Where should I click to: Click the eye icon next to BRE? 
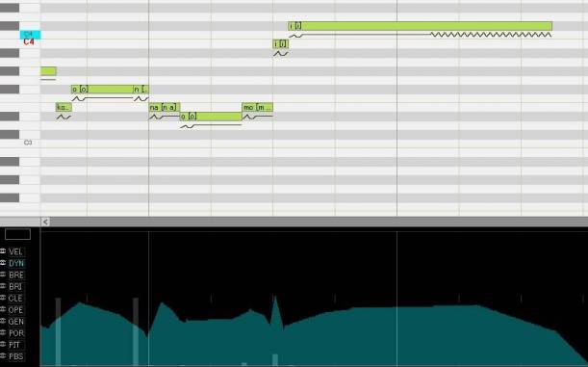tap(3, 275)
